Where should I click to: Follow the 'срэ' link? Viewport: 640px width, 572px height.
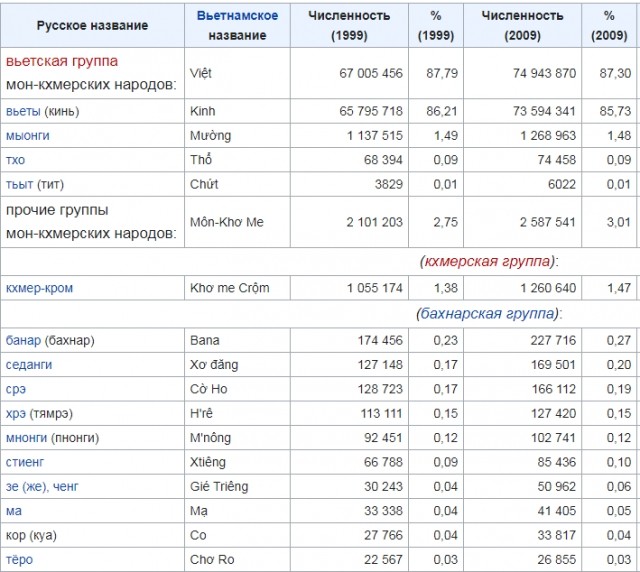[16, 389]
